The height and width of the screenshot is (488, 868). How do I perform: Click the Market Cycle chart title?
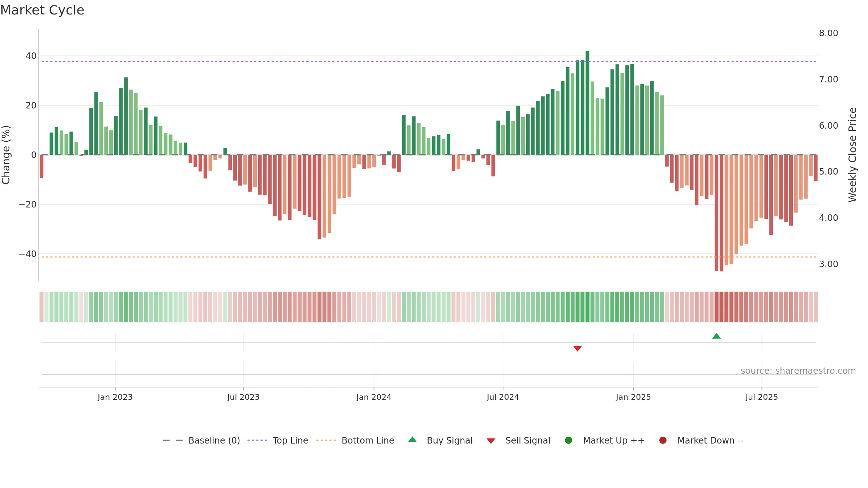[42, 10]
